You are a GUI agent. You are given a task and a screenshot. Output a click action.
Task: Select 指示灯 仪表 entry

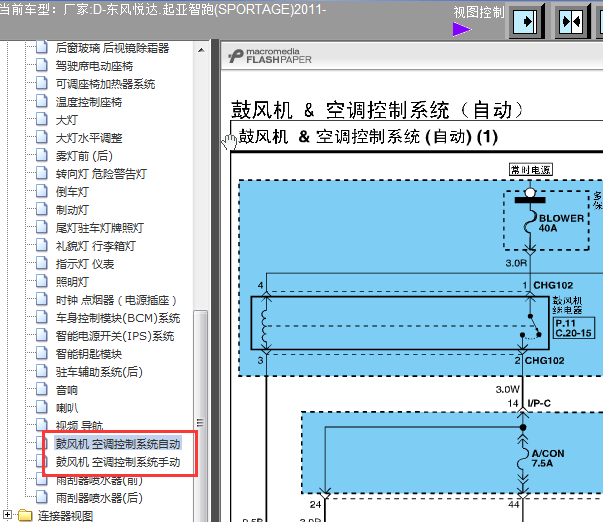[x=85, y=264]
